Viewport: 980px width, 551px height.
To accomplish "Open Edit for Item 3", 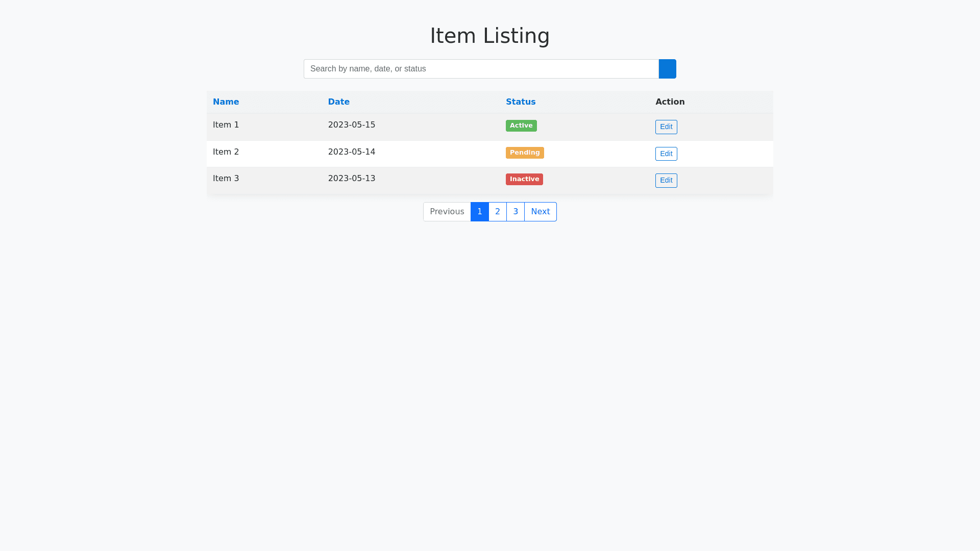I will 666,181.
